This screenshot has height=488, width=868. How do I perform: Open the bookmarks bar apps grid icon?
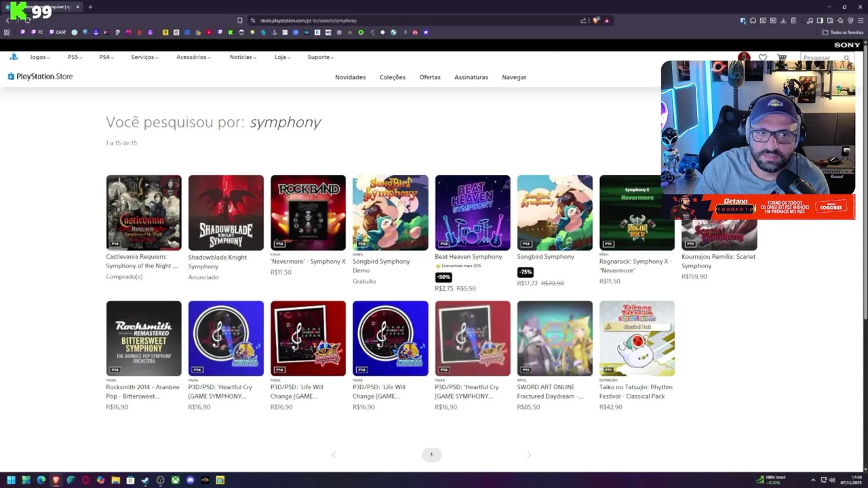pyautogui.click(x=7, y=32)
